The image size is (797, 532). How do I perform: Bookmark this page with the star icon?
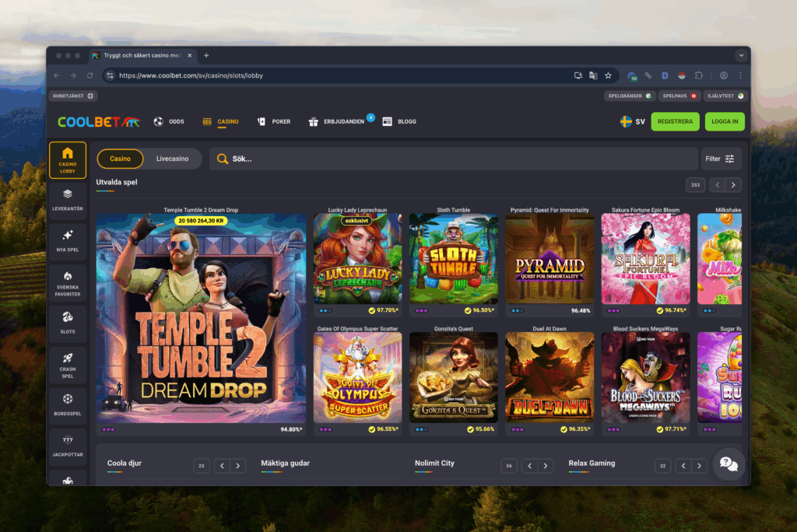(609, 75)
